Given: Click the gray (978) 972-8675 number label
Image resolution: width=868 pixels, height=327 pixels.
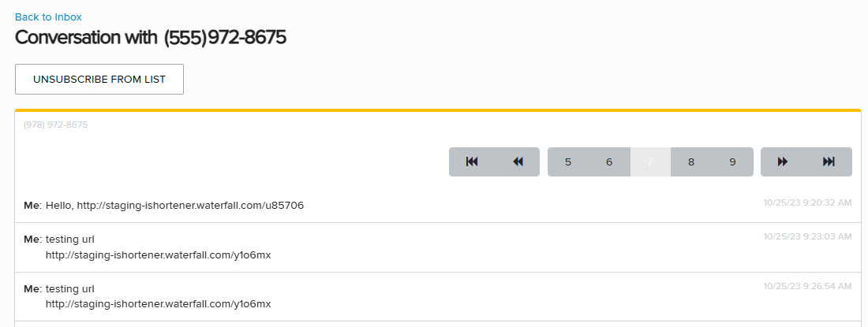Looking at the screenshot, I should [x=55, y=124].
